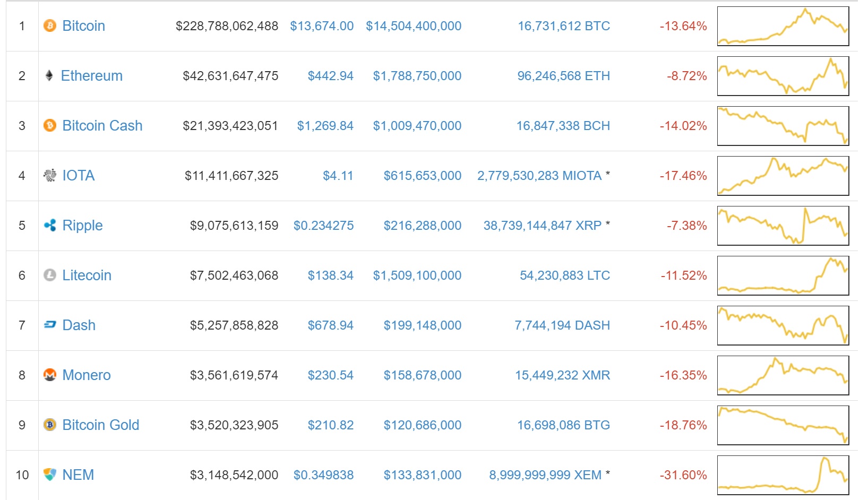This screenshot has height=500, width=868.
Task: Click the NEM shield icon
Action: tap(49, 475)
